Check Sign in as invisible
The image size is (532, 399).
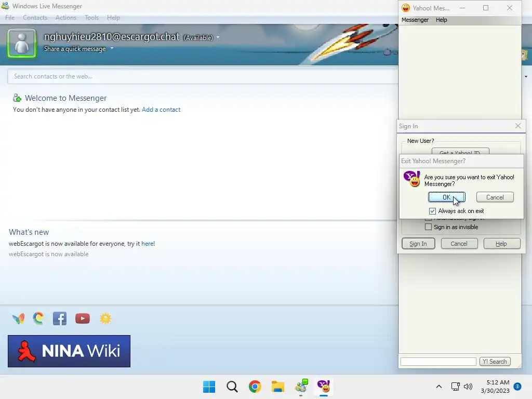tap(428, 227)
